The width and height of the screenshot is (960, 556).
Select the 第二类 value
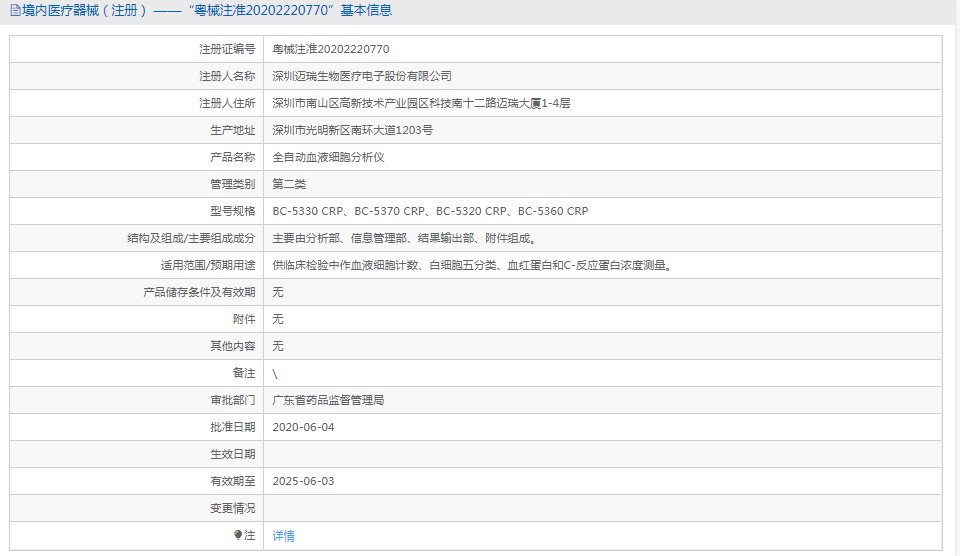[x=289, y=184]
